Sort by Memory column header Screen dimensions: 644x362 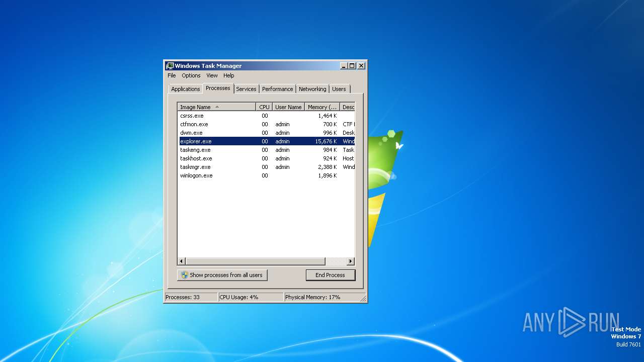click(x=323, y=107)
